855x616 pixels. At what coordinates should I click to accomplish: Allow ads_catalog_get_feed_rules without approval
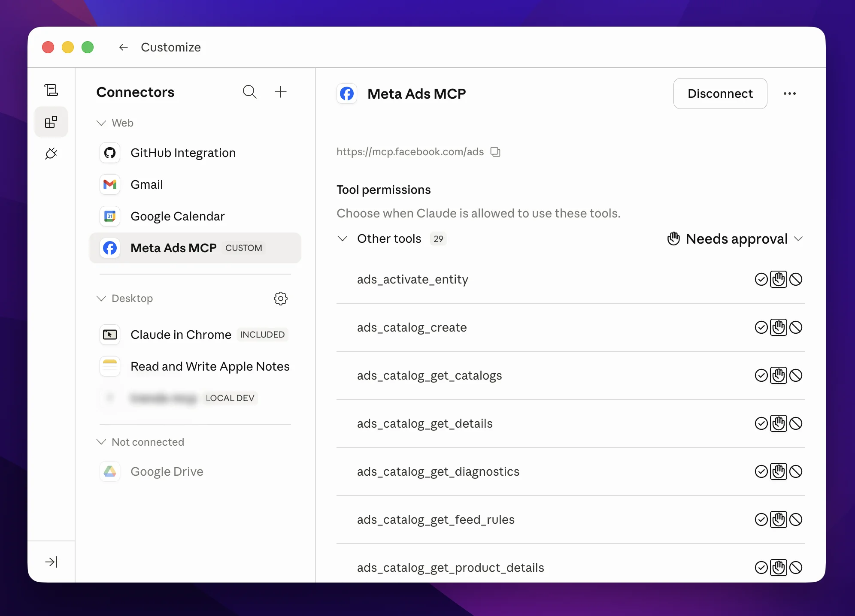pos(761,519)
